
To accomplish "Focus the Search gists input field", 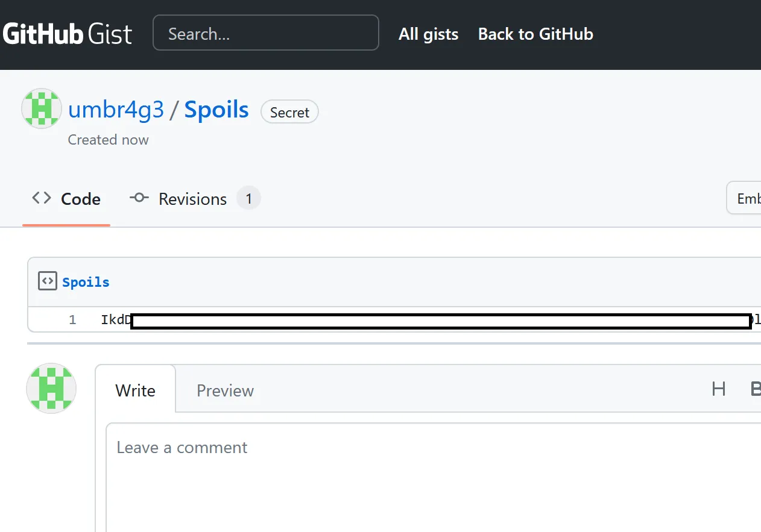I will point(265,33).
